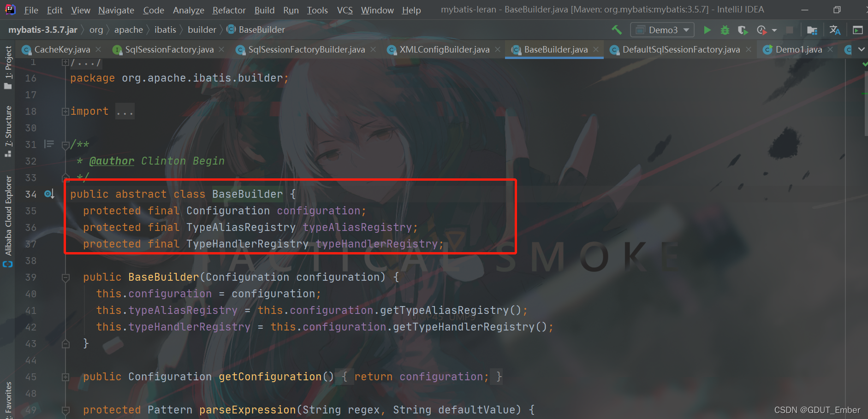Open the Navigate menu

[116, 10]
